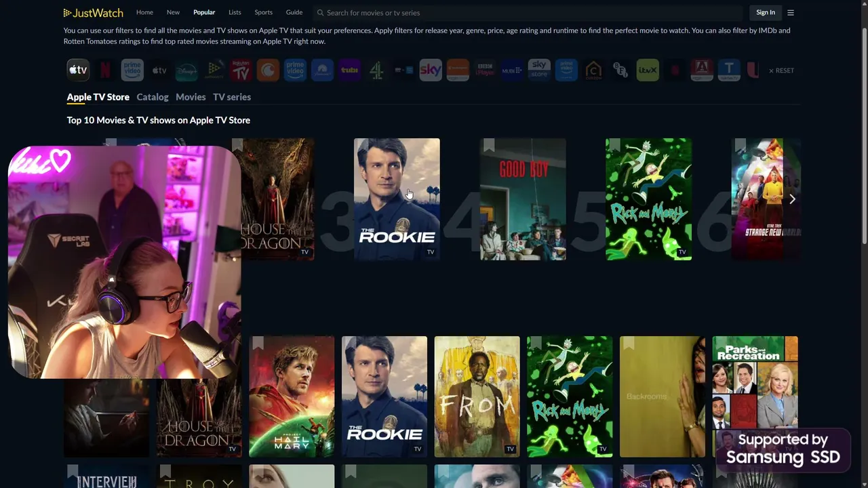Bookmark Rick and Morty in lower grid

[536, 344]
